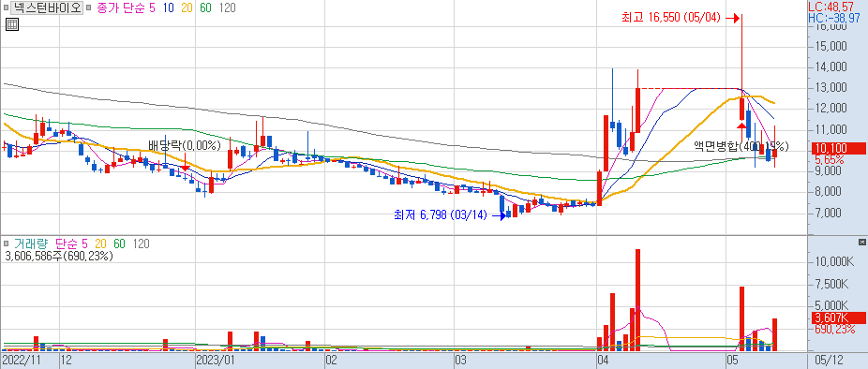Select the 120-day price moving-average legend

click(x=227, y=8)
